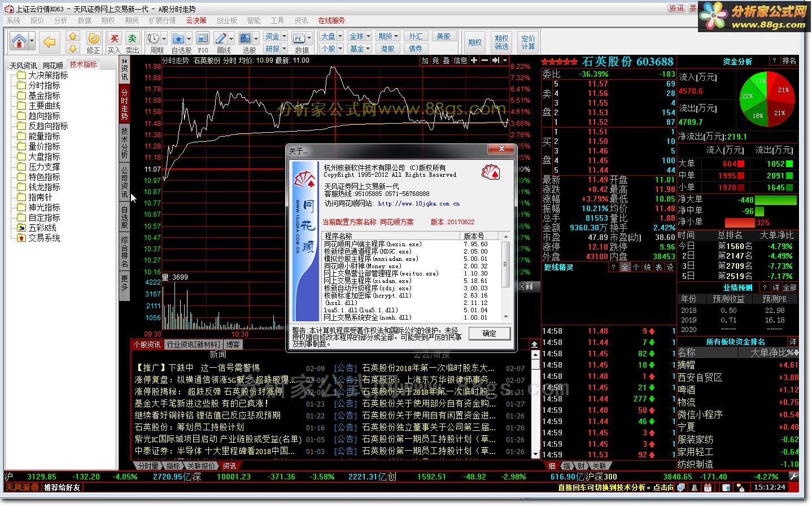Open the 在线服务 menu
The width and height of the screenshot is (812, 506).
[331, 20]
